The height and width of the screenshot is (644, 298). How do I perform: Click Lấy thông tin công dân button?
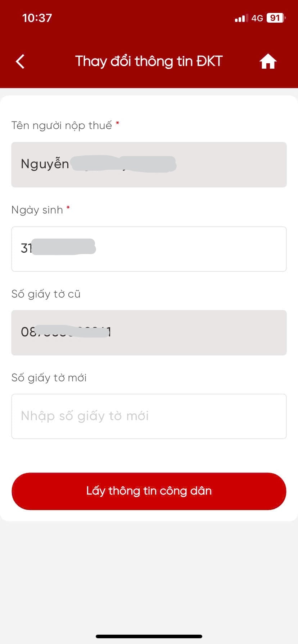coord(149,491)
